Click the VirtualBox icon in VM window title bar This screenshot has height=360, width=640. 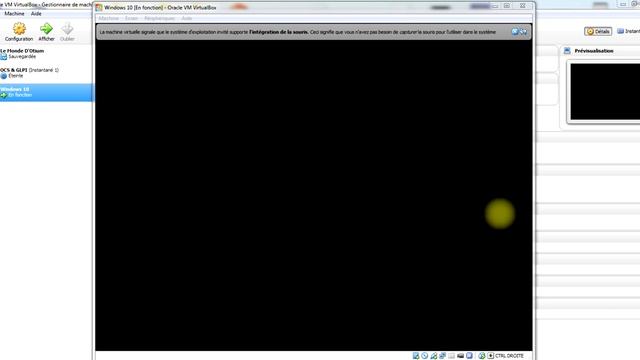99,7
